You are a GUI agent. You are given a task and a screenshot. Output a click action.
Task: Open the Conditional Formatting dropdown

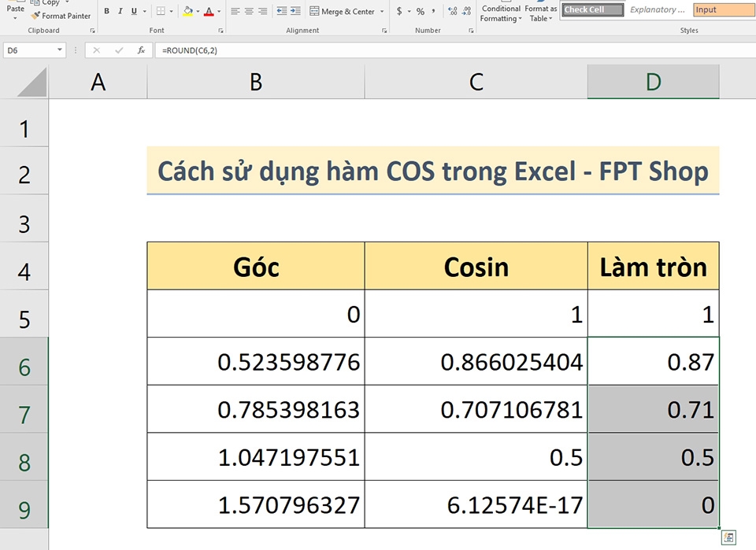click(500, 12)
